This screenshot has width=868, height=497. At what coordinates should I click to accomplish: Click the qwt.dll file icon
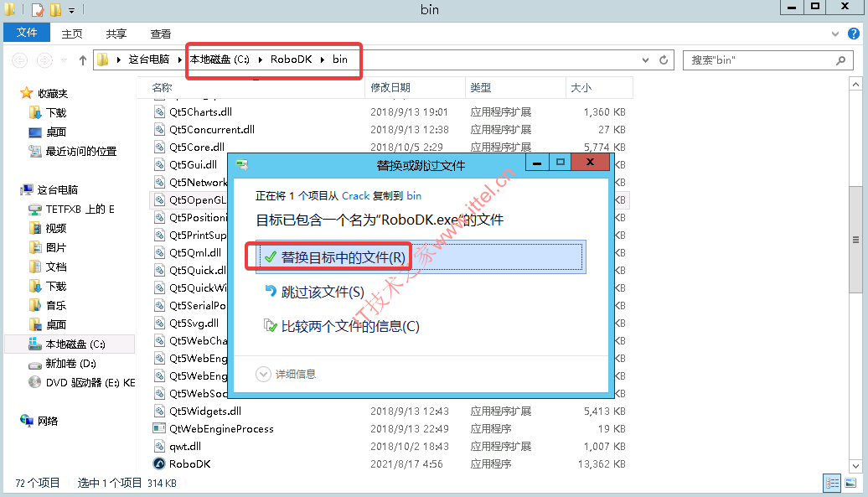159,446
